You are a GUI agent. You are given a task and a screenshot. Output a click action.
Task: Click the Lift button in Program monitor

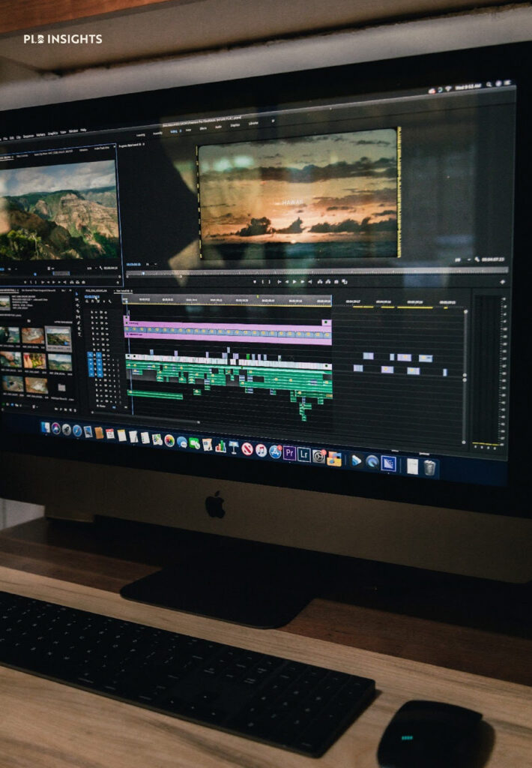pos(320,282)
